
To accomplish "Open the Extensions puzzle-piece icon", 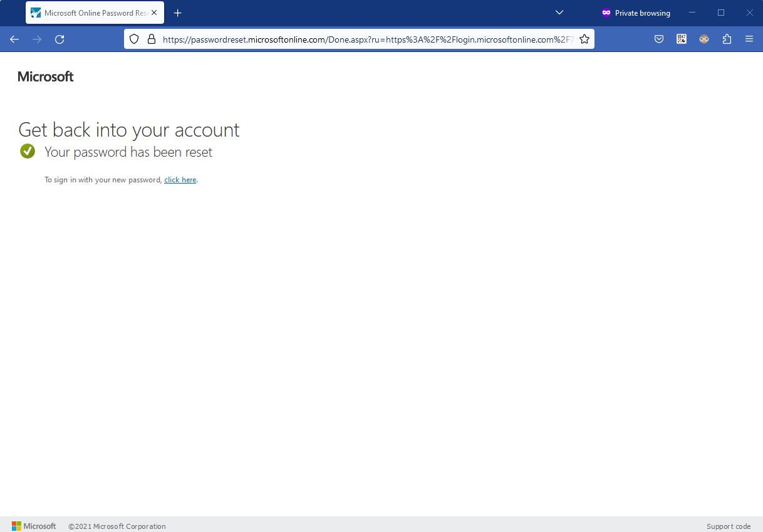I will coord(727,39).
